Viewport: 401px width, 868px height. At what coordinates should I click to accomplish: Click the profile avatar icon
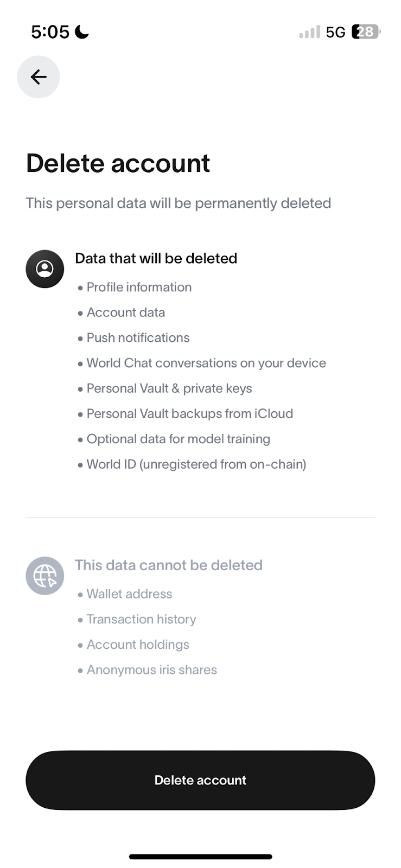point(45,269)
